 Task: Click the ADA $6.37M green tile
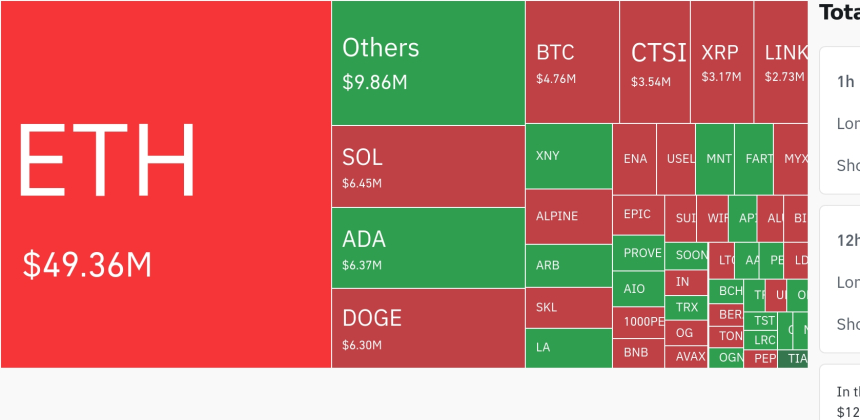pos(428,248)
